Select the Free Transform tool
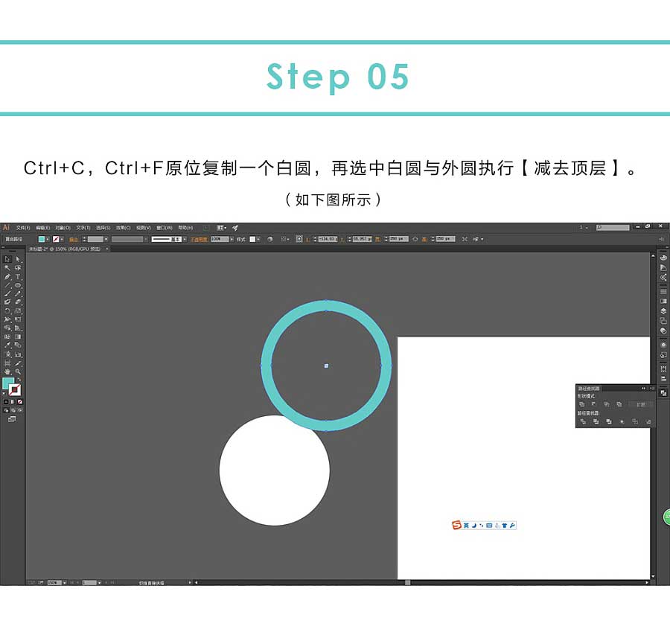Viewport: 670px width, 644px height. [x=18, y=319]
